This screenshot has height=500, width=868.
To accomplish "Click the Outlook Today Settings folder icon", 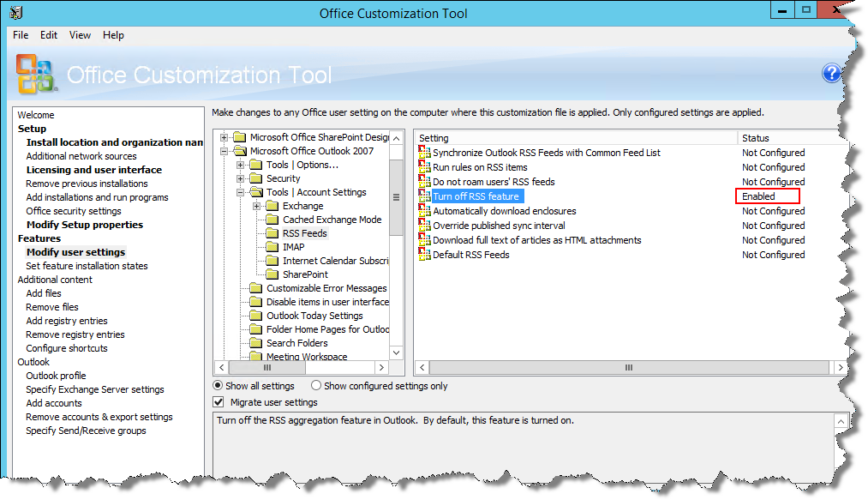I will [255, 316].
